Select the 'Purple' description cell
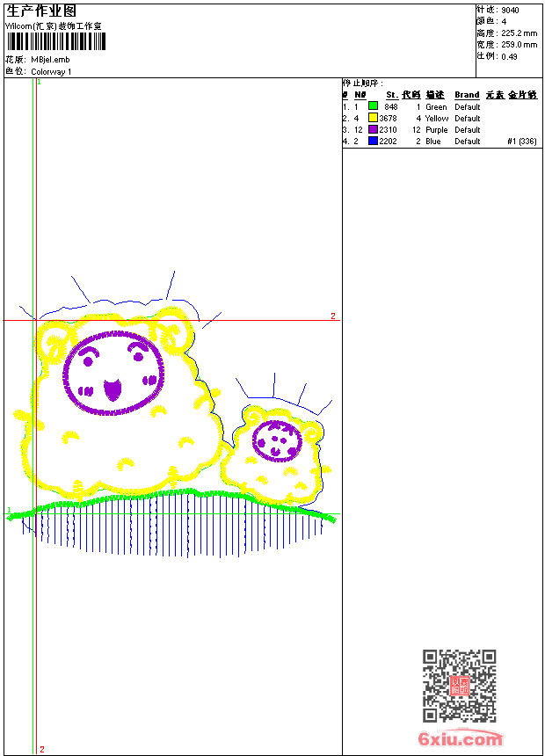The image size is (545, 756). (x=437, y=130)
